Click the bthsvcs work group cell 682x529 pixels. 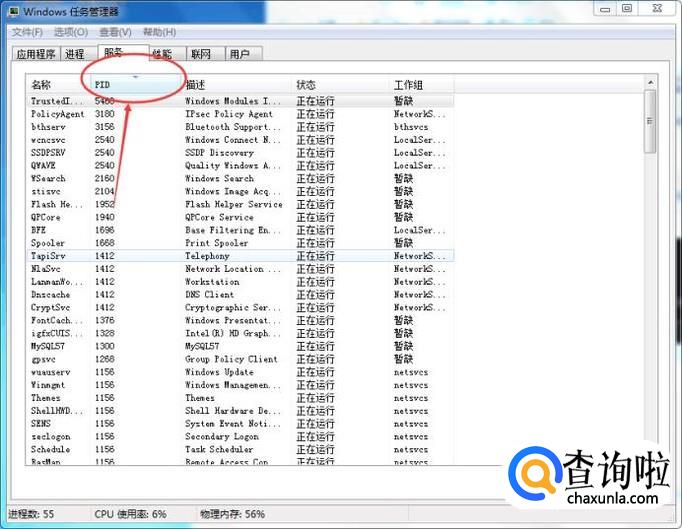(411, 127)
